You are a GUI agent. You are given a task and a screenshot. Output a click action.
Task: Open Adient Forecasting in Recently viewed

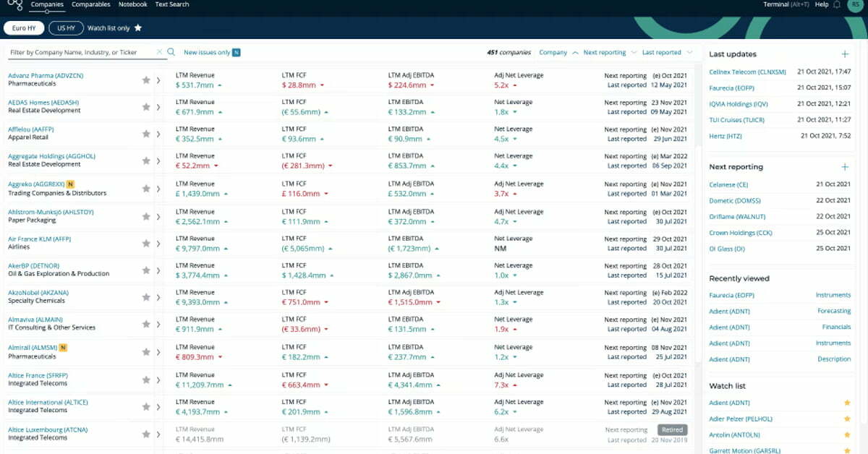pyautogui.click(x=834, y=311)
